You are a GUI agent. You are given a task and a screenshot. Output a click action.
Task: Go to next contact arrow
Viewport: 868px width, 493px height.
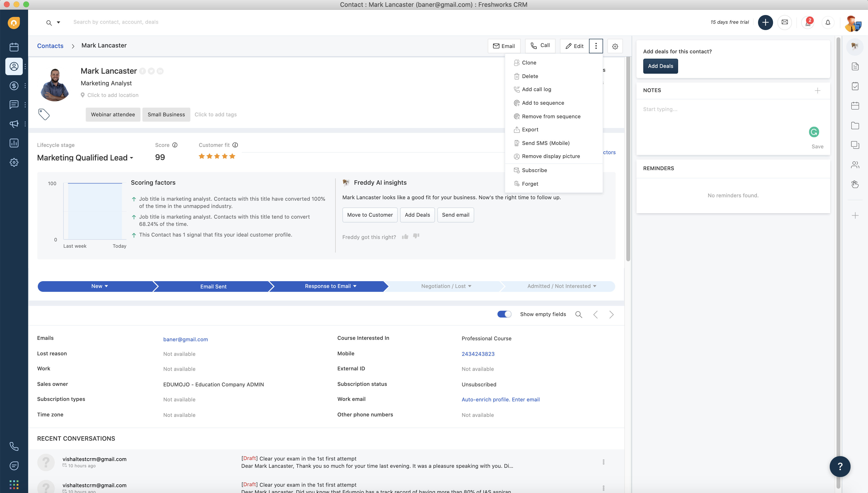tap(611, 315)
